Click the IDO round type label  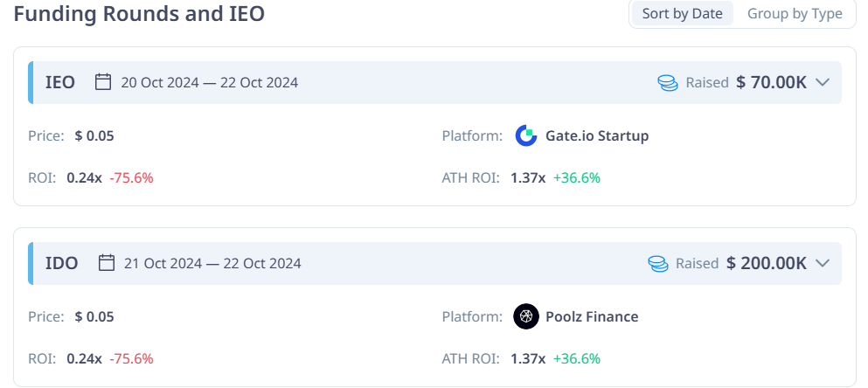coord(61,263)
